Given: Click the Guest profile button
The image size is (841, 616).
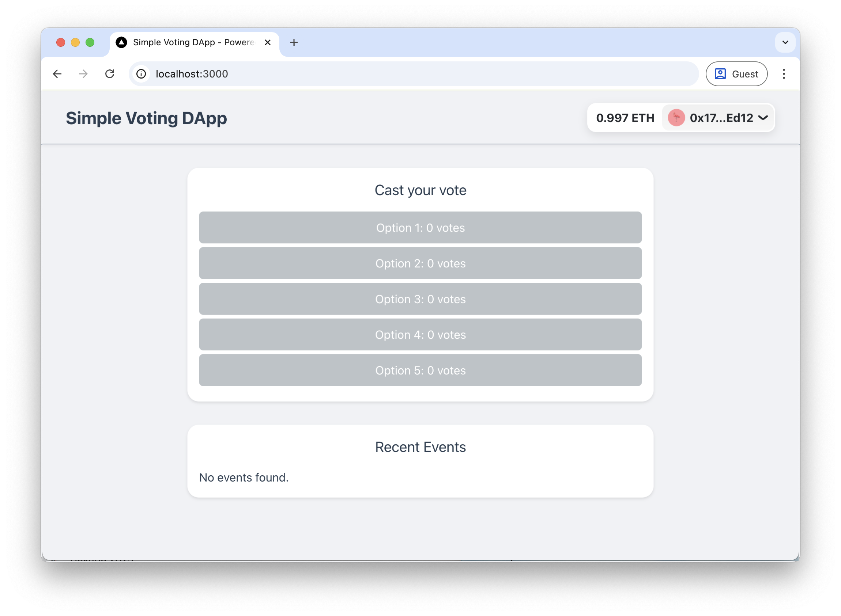Looking at the screenshot, I should click(736, 74).
